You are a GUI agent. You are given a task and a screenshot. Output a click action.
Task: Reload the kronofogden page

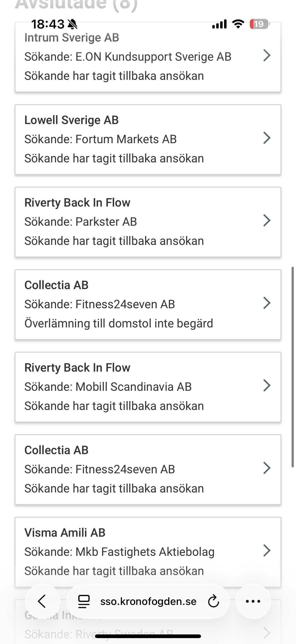coord(213,602)
